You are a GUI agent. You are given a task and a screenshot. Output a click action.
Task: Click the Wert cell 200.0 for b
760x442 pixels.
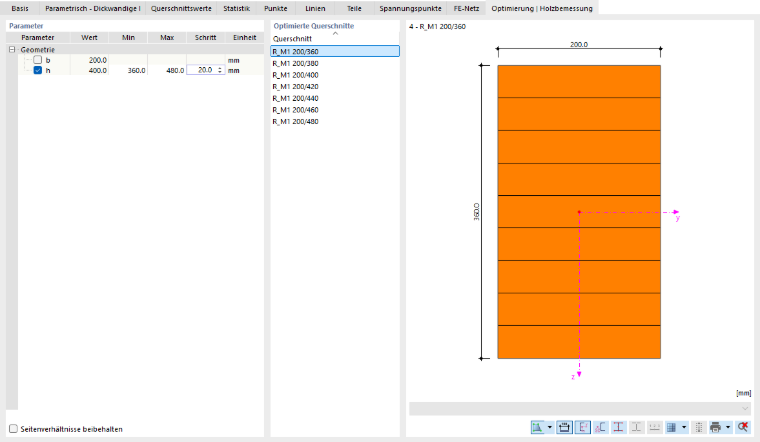pos(90,60)
